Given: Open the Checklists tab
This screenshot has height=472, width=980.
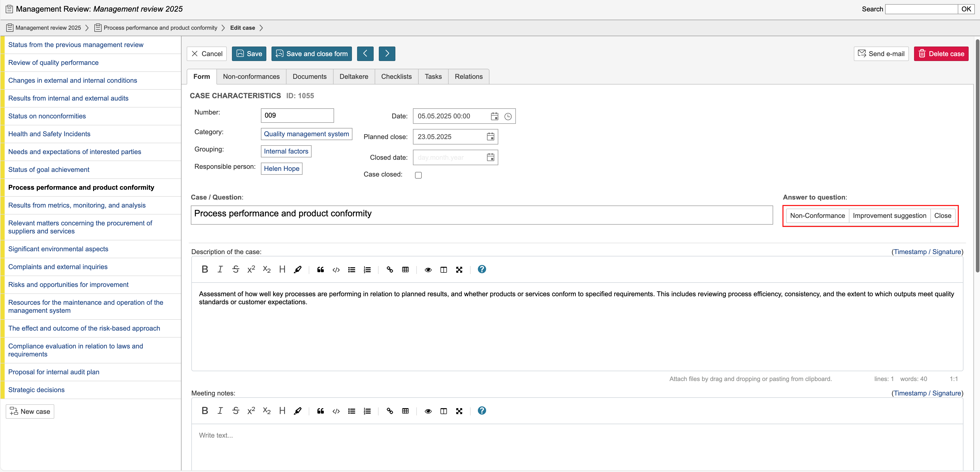Looking at the screenshot, I should 396,77.
